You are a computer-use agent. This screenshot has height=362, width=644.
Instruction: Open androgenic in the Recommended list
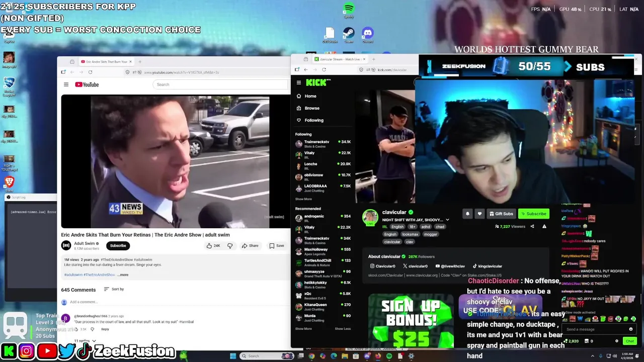323,218
